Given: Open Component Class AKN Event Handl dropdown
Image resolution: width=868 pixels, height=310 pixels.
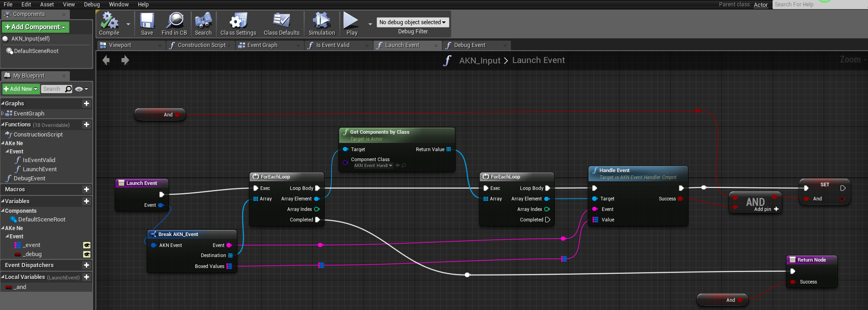Looking at the screenshot, I should point(373,165).
